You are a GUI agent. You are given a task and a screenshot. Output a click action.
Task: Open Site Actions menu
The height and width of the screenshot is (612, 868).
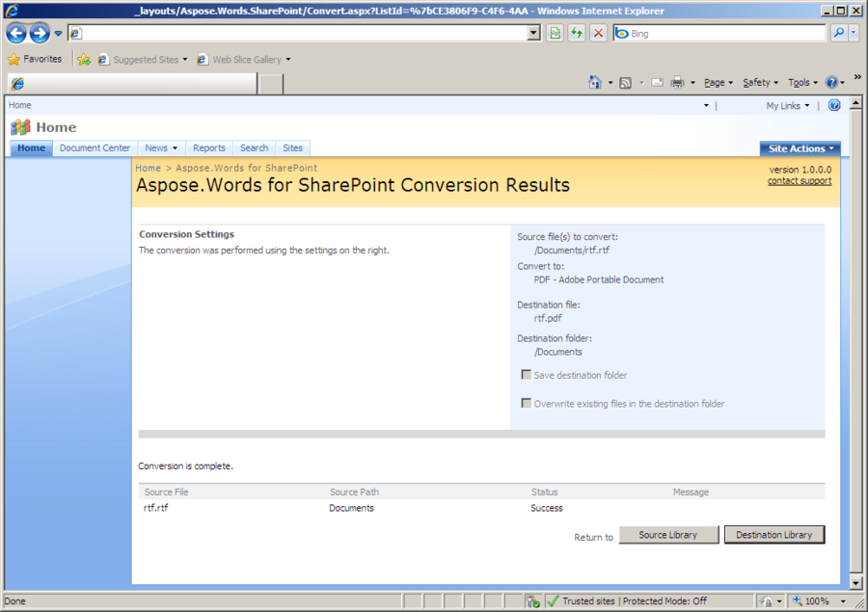point(800,148)
